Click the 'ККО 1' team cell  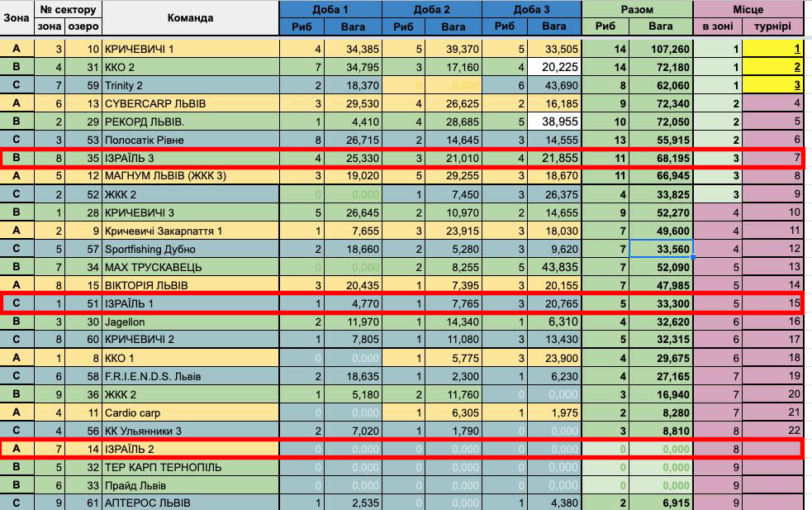coord(191,358)
